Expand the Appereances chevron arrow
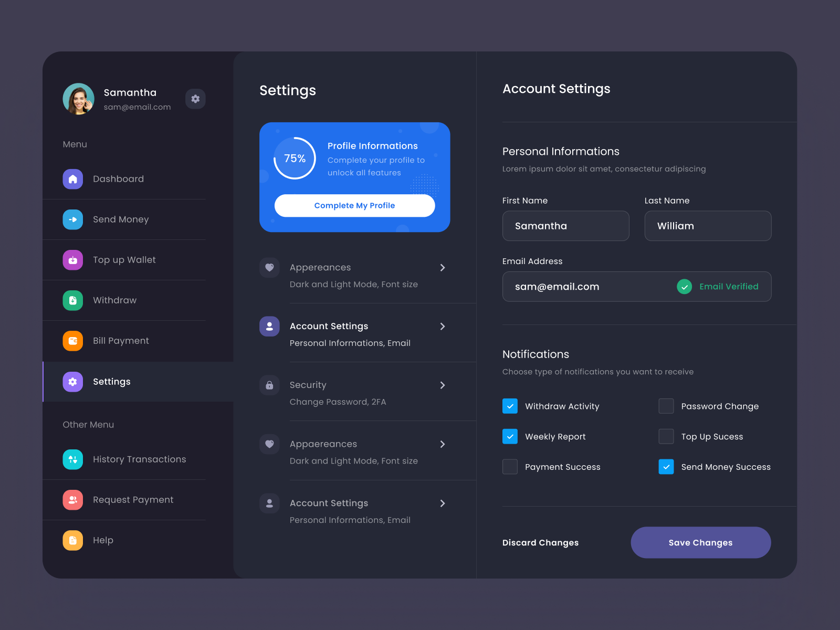The height and width of the screenshot is (630, 840). pos(443,268)
